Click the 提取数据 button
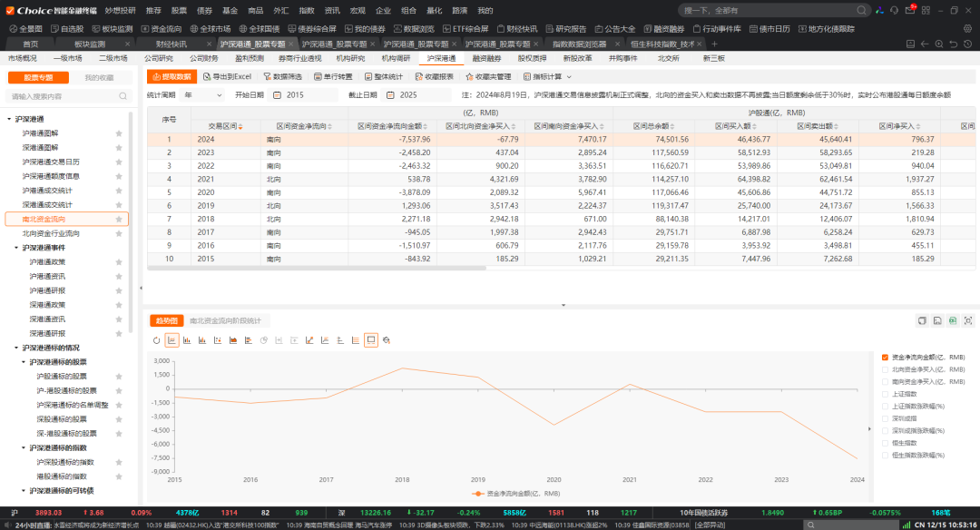 coord(171,77)
